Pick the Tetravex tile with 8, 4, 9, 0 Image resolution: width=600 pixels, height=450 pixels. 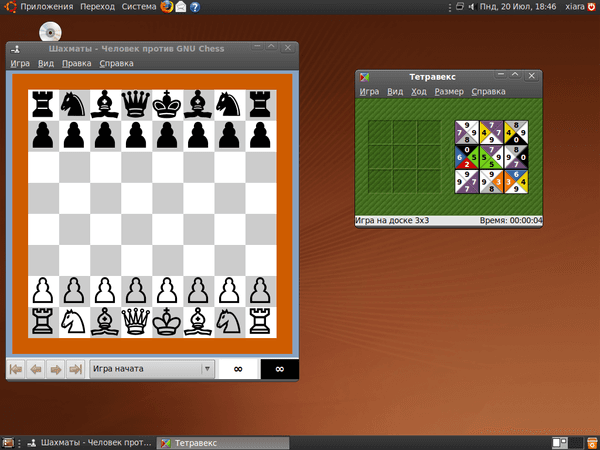click(x=516, y=132)
